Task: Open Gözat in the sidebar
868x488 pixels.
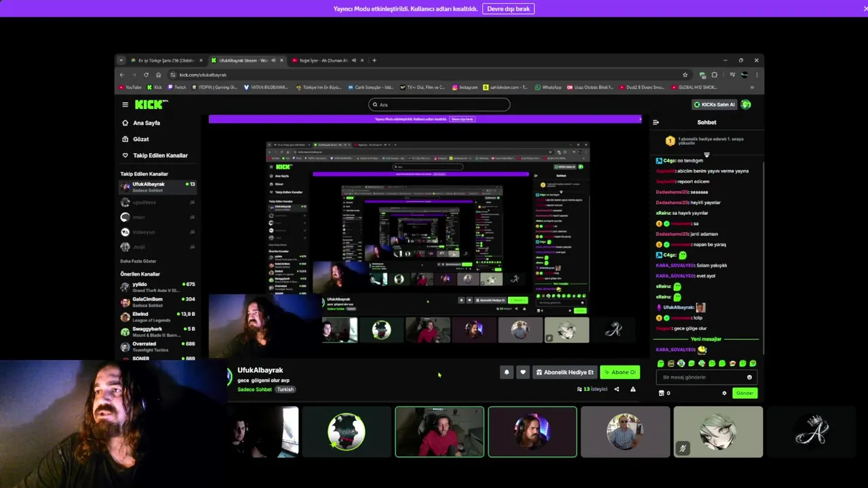Action: coord(135,139)
